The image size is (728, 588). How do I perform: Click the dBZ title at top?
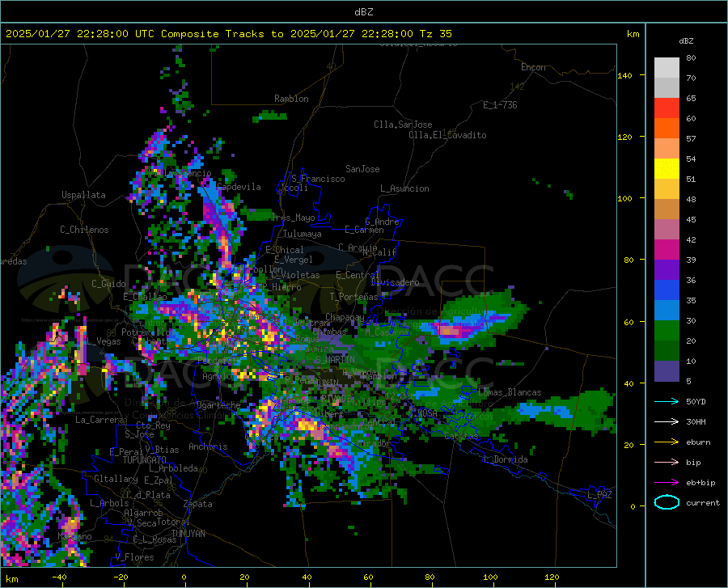pos(363,12)
